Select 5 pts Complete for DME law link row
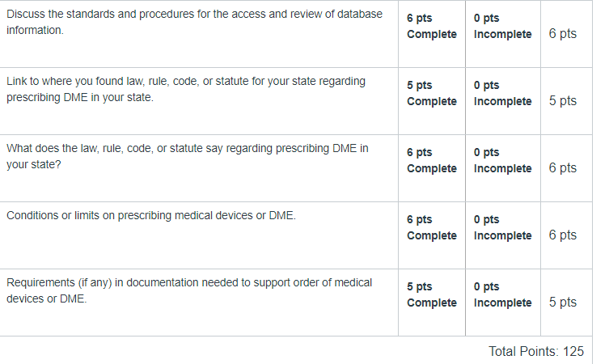Screen dimensions: 609x364 pos(432,93)
